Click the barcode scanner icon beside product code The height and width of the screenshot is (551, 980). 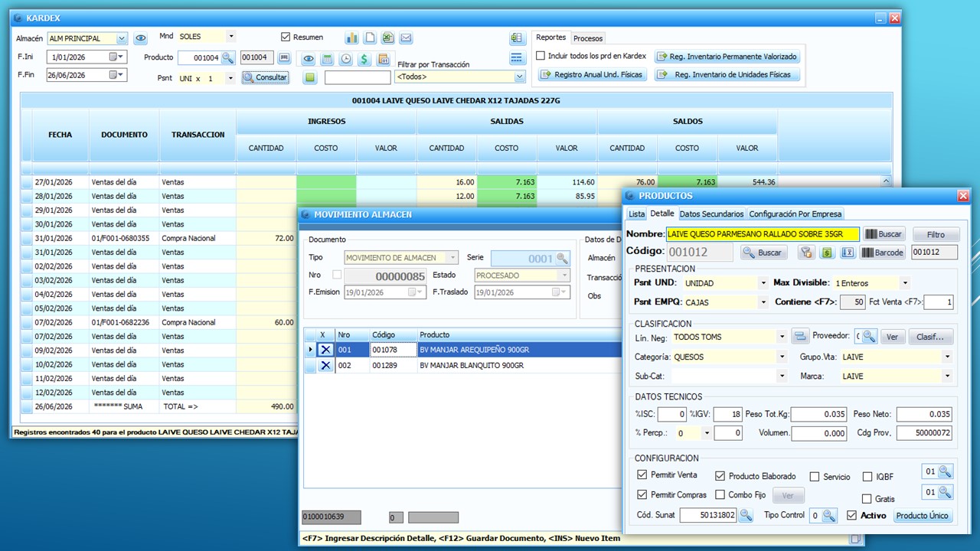click(284, 57)
